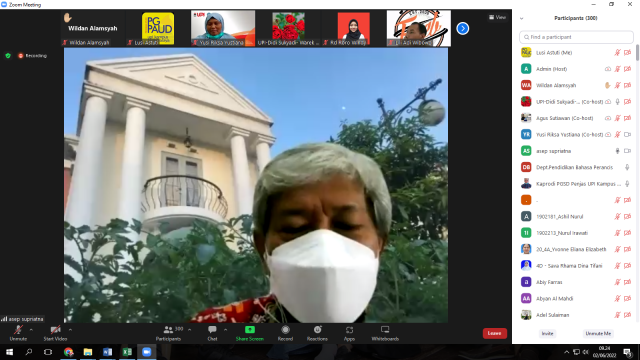Unmute the microphone in Zoom toolbar

(18, 333)
